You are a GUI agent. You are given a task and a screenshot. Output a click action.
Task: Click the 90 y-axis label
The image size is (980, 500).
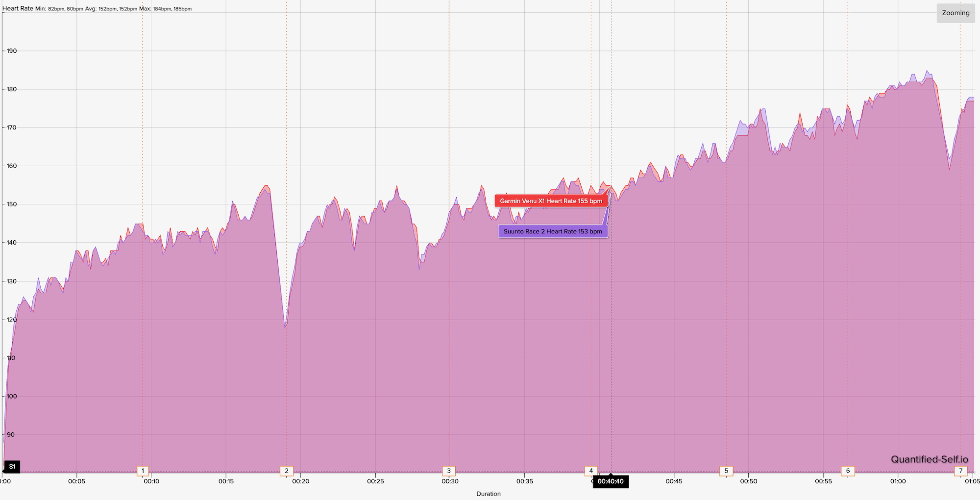click(10, 435)
